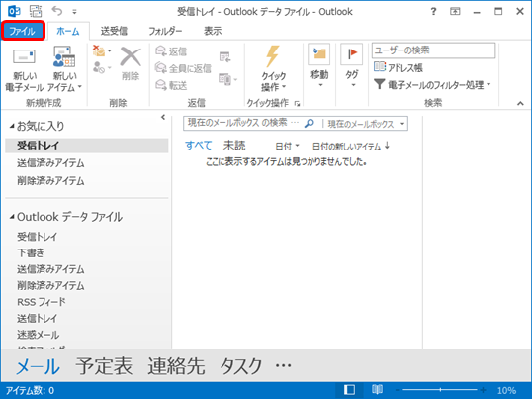Image resolution: width=532 pixels, height=399 pixels.
Task: Switch to メール navigation
Action: click(x=38, y=366)
